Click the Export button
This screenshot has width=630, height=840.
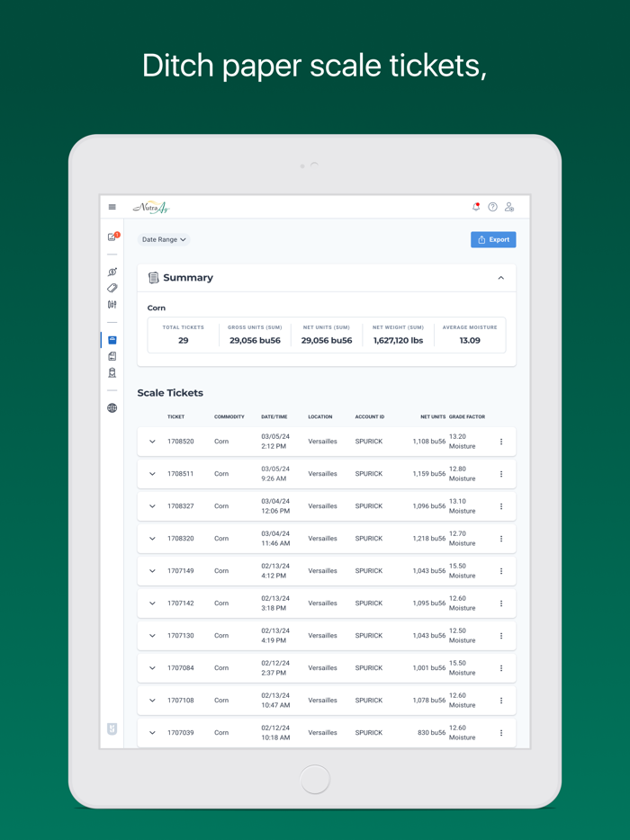point(493,239)
